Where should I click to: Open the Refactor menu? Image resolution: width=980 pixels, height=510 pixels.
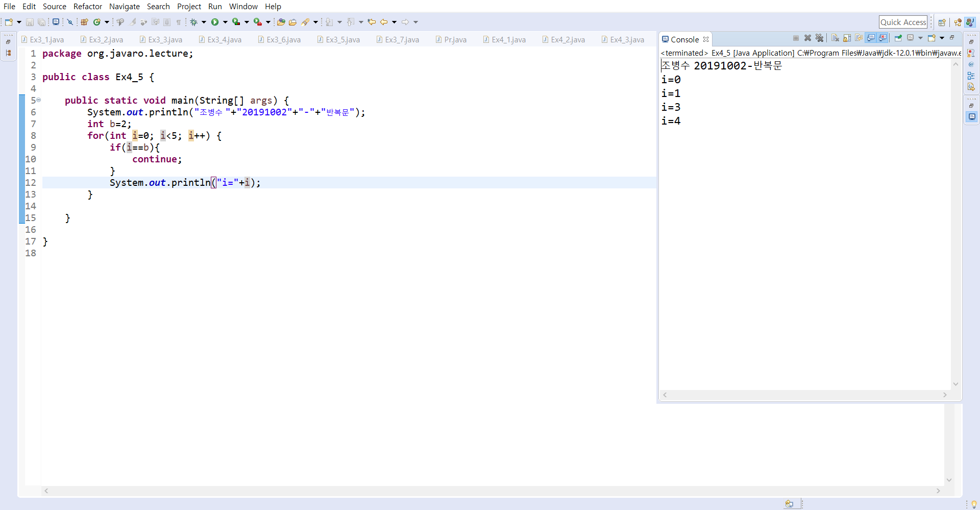click(x=88, y=6)
